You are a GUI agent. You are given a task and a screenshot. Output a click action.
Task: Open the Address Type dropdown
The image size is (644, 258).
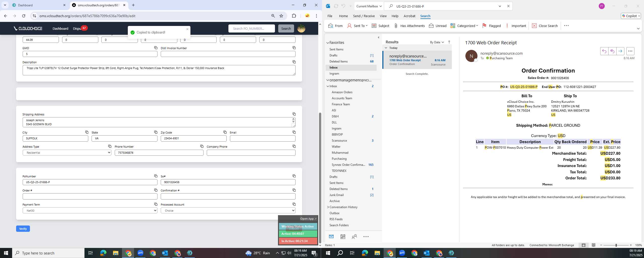point(67,153)
